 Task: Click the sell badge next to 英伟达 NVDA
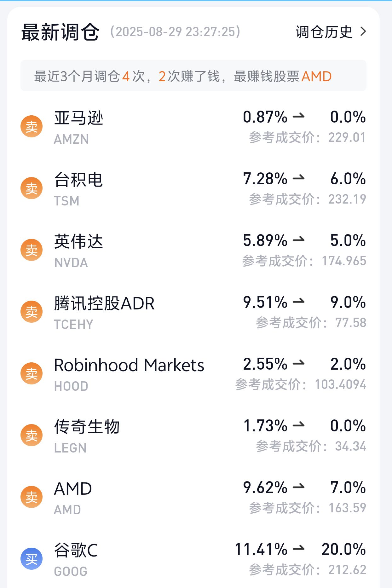[32, 250]
